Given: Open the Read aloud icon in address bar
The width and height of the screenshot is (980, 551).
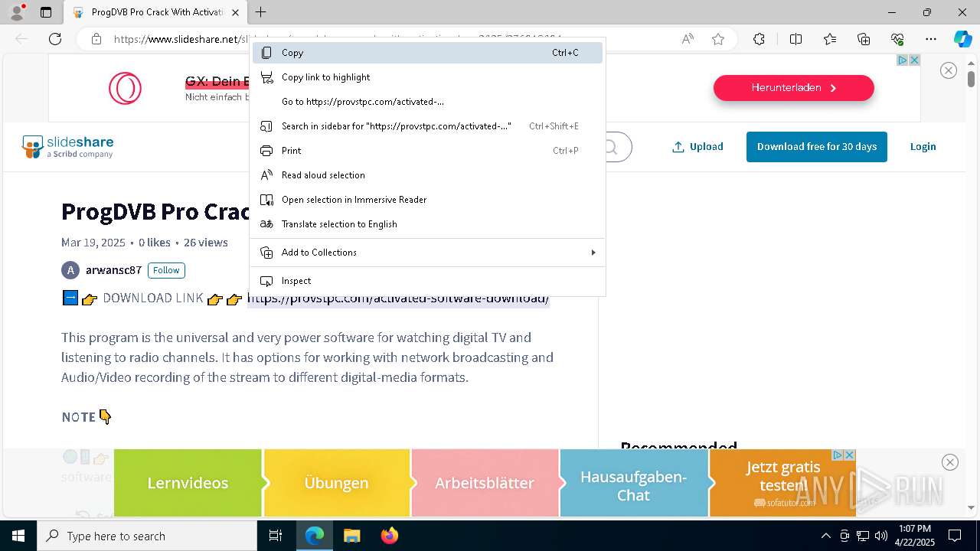Looking at the screenshot, I should pos(688,39).
